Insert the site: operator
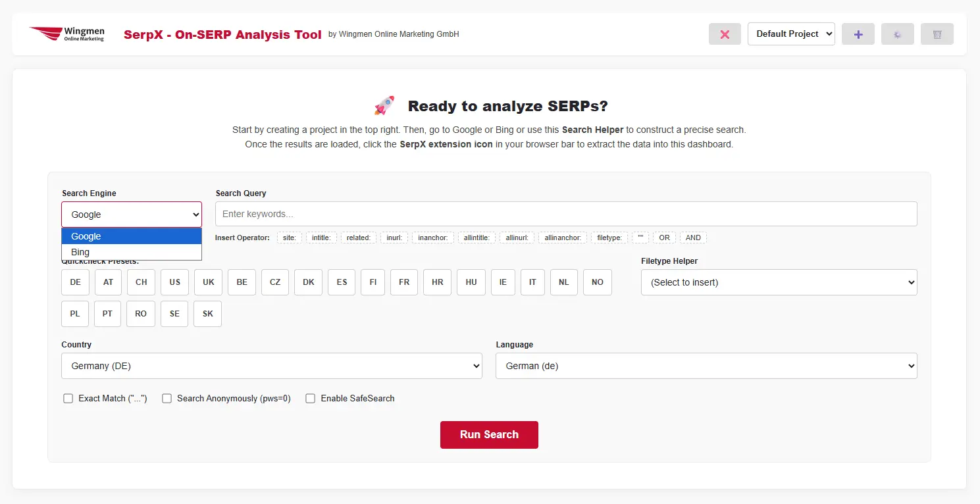The image size is (980, 504). (x=290, y=238)
